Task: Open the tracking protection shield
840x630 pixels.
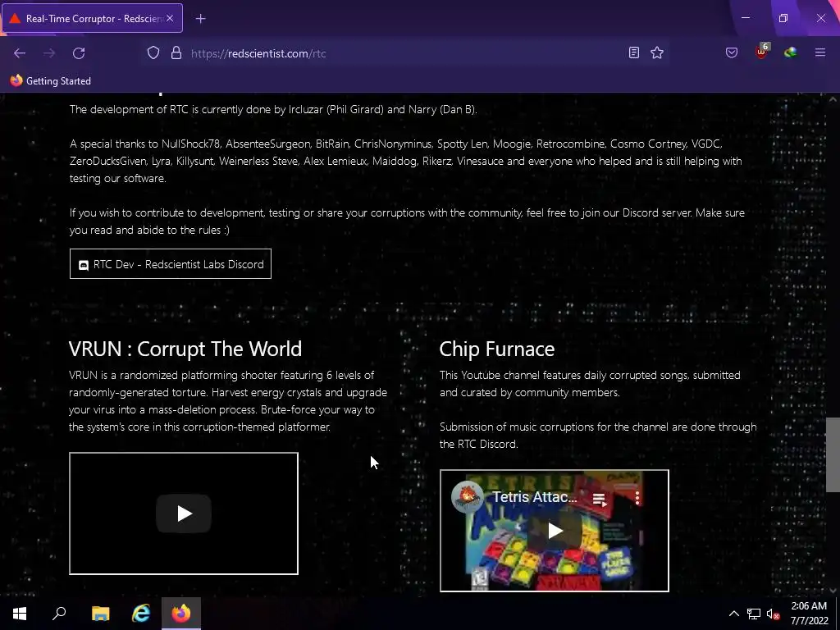Action: pos(153,53)
